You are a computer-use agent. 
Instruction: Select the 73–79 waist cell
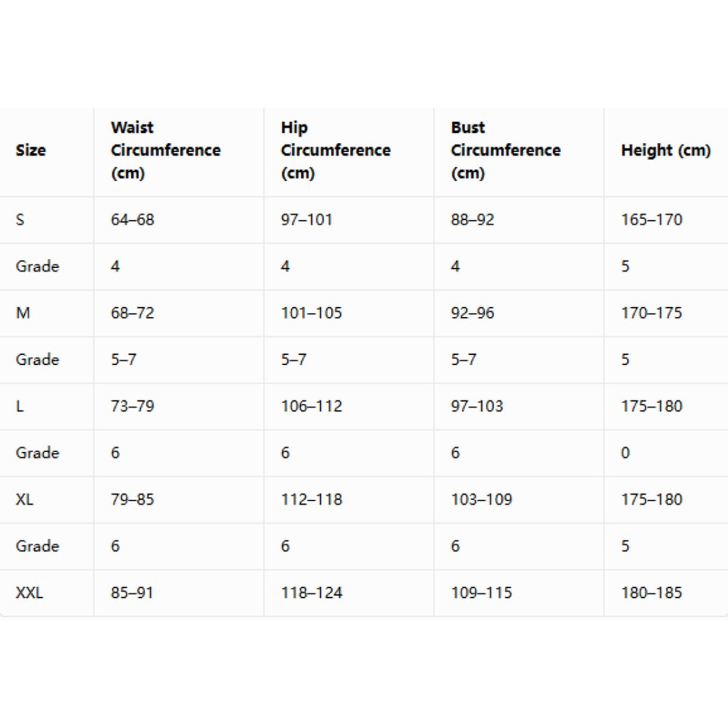pyautogui.click(x=132, y=406)
